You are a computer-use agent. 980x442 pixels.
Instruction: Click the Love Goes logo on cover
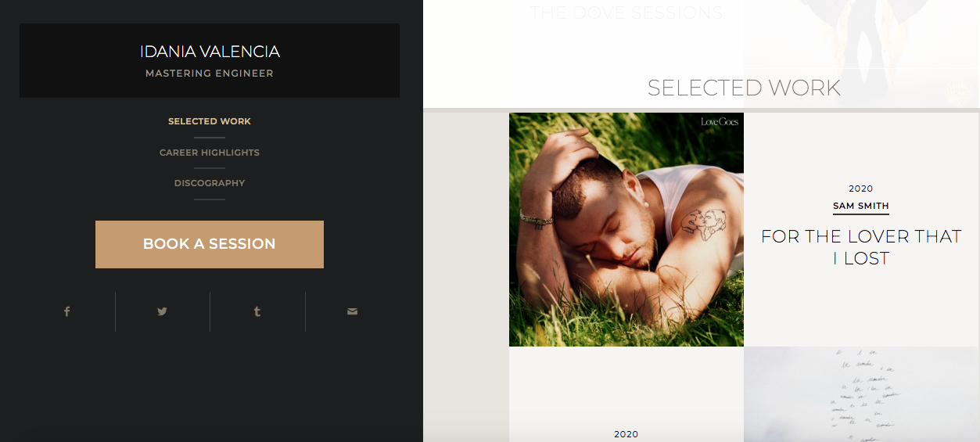click(720, 122)
